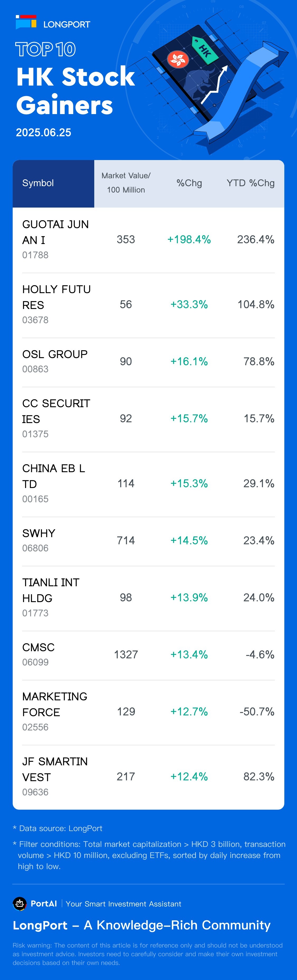
Task: Click the YTD %Chg column header
Action: [250, 183]
